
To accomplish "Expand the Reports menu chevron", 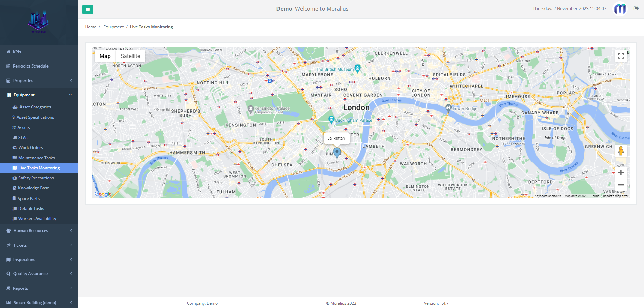I will point(71,288).
